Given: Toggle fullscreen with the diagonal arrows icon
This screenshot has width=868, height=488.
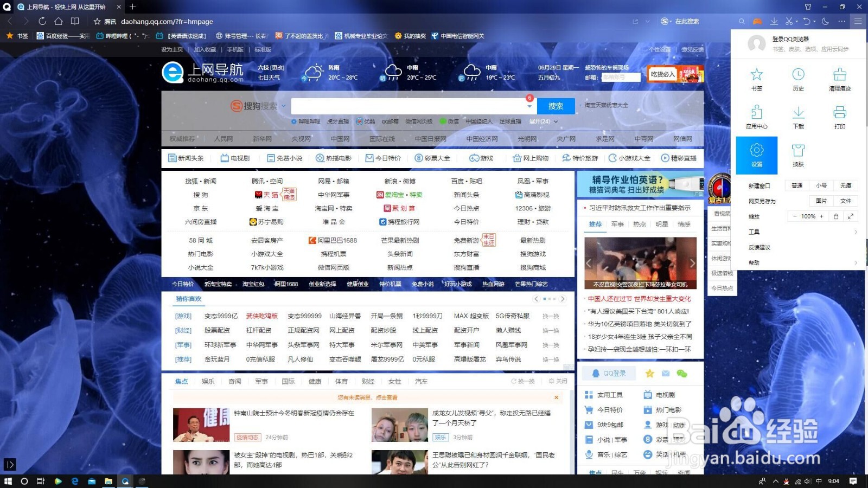Looking at the screenshot, I should (851, 216).
